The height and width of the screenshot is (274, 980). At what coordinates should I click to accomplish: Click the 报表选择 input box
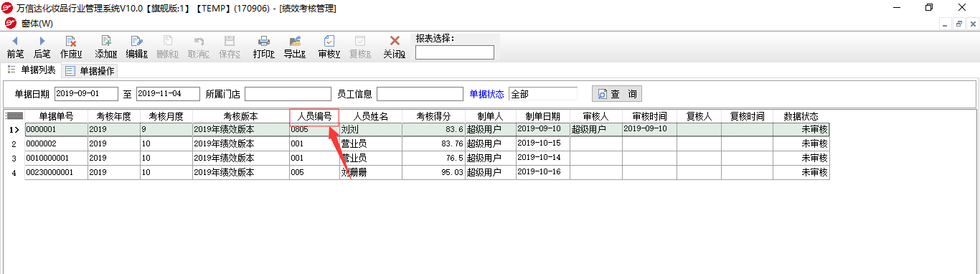455,52
